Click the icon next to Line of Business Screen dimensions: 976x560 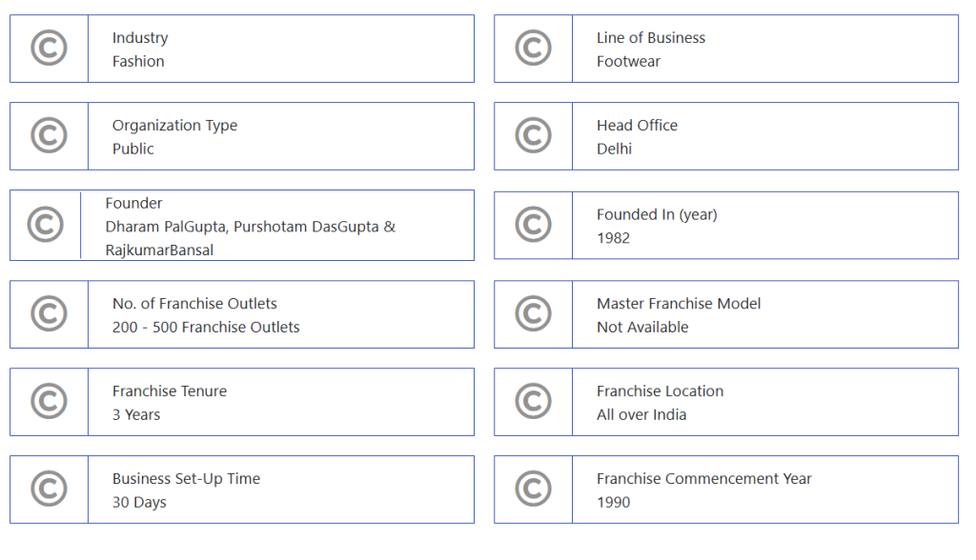[x=533, y=49]
